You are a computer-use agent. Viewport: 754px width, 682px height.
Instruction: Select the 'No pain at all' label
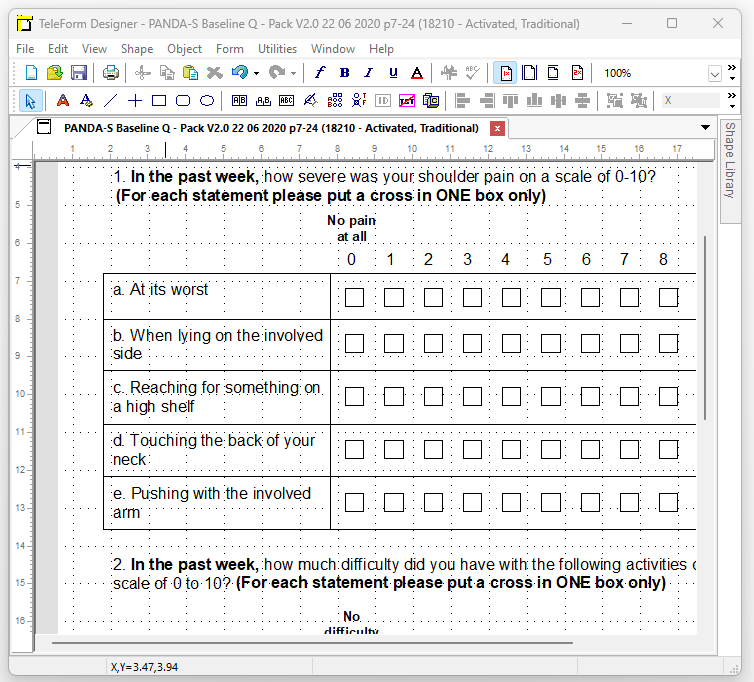click(352, 228)
